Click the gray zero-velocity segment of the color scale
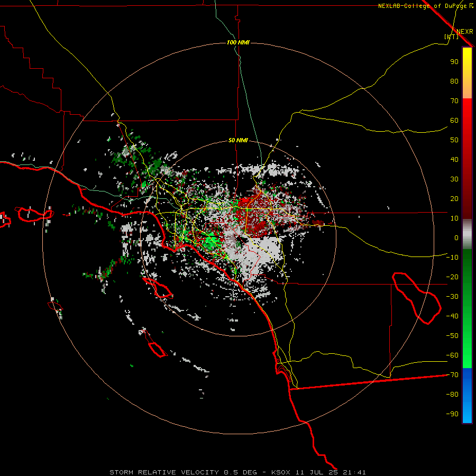 click(467, 234)
